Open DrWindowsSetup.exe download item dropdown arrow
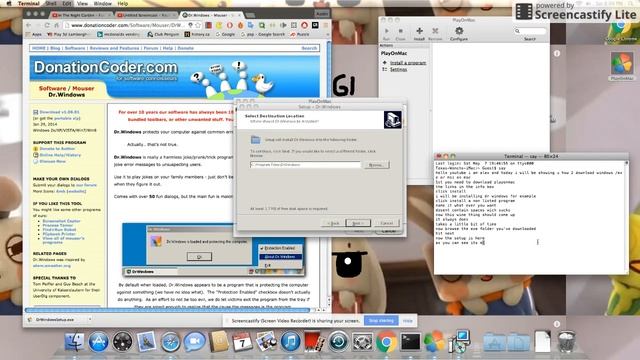The width and height of the screenshot is (640, 360). pos(90,320)
